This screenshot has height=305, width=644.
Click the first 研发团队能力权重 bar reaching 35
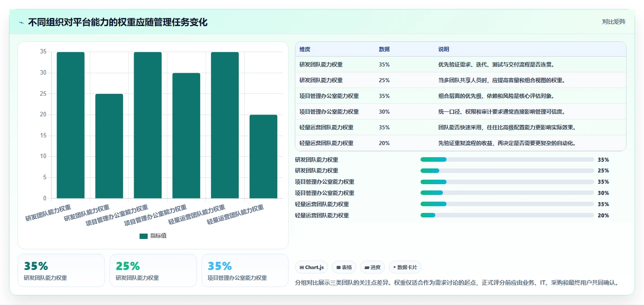tap(70, 125)
